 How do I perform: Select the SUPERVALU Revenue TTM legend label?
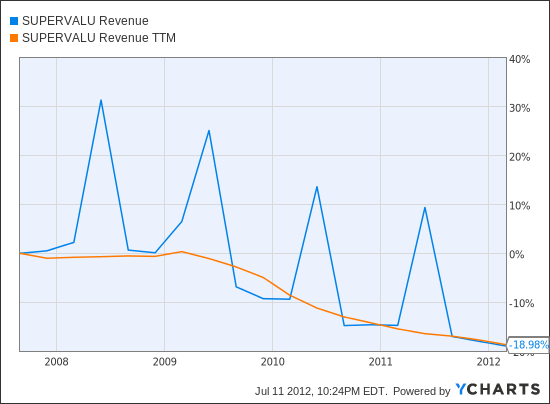point(99,38)
